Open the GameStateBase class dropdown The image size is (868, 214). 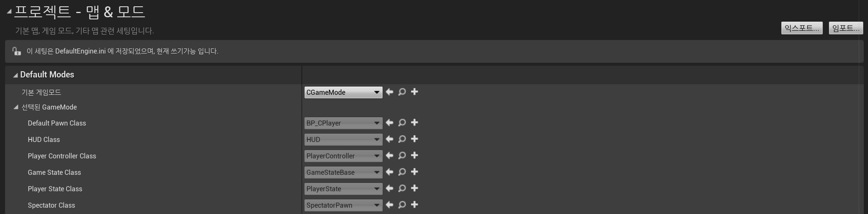343,172
